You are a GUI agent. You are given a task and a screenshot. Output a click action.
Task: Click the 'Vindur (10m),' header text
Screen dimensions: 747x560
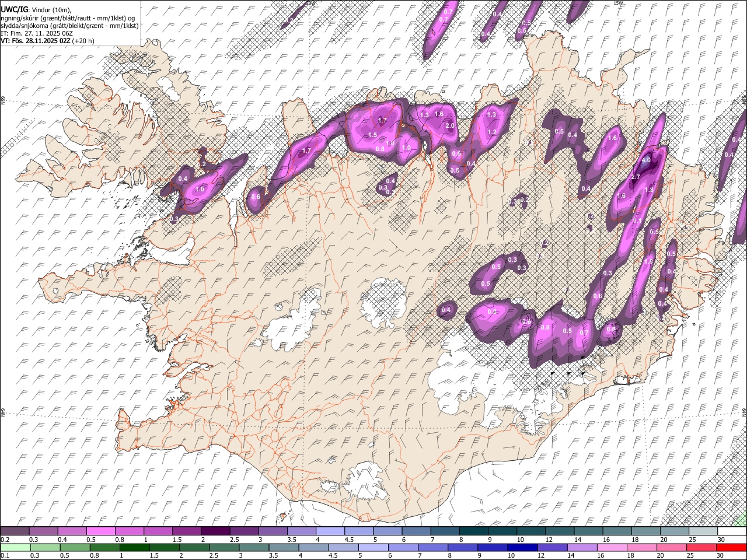pyautogui.click(x=51, y=10)
